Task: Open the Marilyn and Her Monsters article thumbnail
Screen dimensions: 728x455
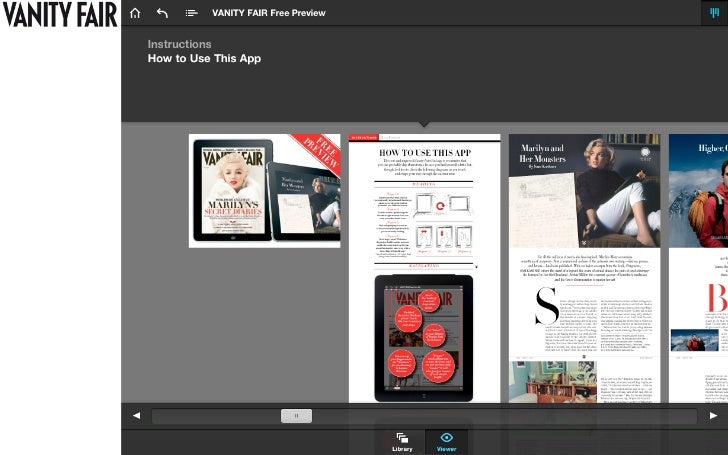Action: pos(585,268)
